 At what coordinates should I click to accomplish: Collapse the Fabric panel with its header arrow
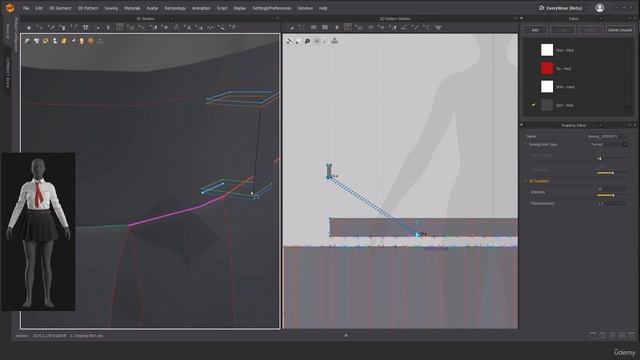(x=522, y=18)
